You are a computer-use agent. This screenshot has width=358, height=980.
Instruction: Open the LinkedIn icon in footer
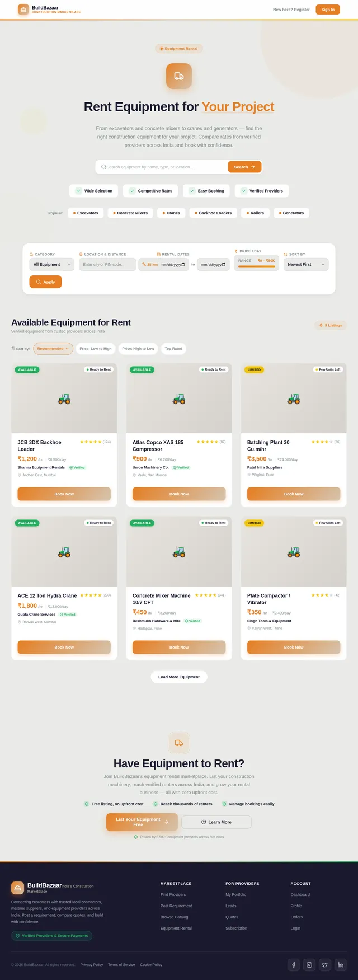341,965
